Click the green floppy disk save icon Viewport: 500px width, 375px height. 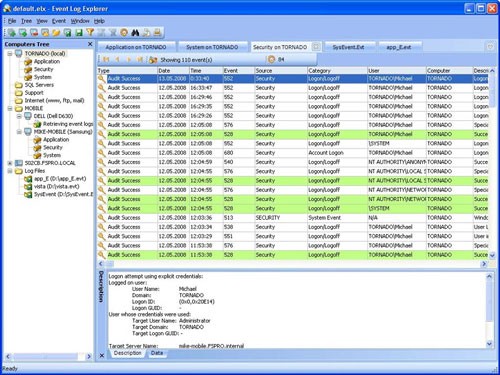pos(79,32)
